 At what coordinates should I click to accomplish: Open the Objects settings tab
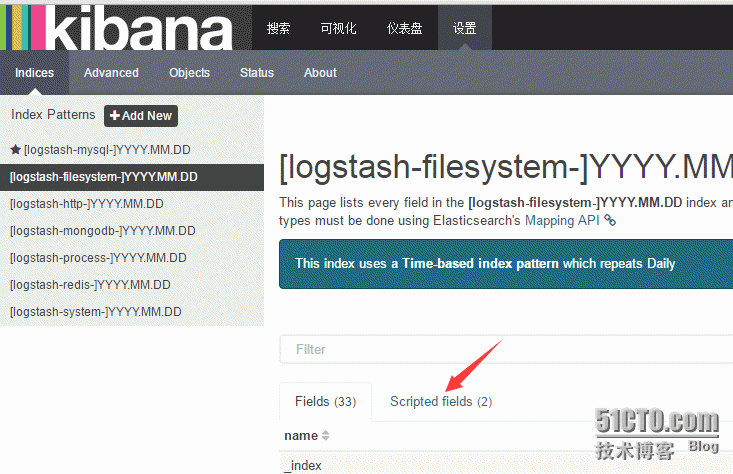pyautogui.click(x=189, y=72)
